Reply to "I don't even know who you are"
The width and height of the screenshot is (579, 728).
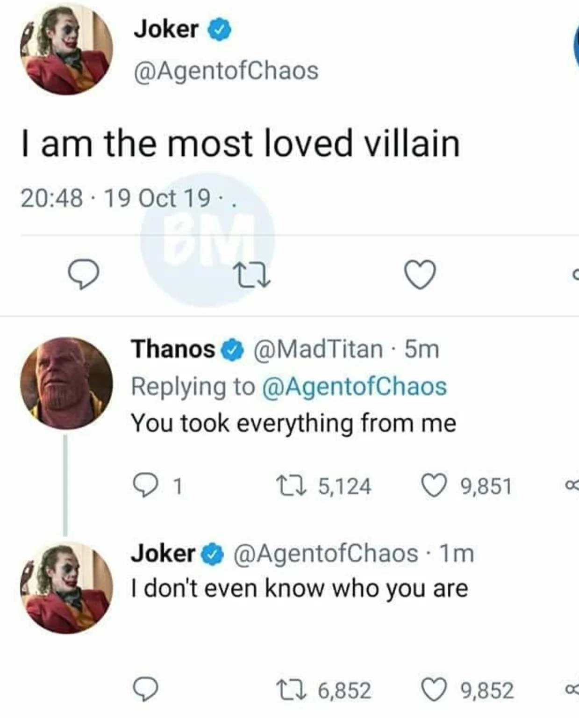tap(146, 690)
